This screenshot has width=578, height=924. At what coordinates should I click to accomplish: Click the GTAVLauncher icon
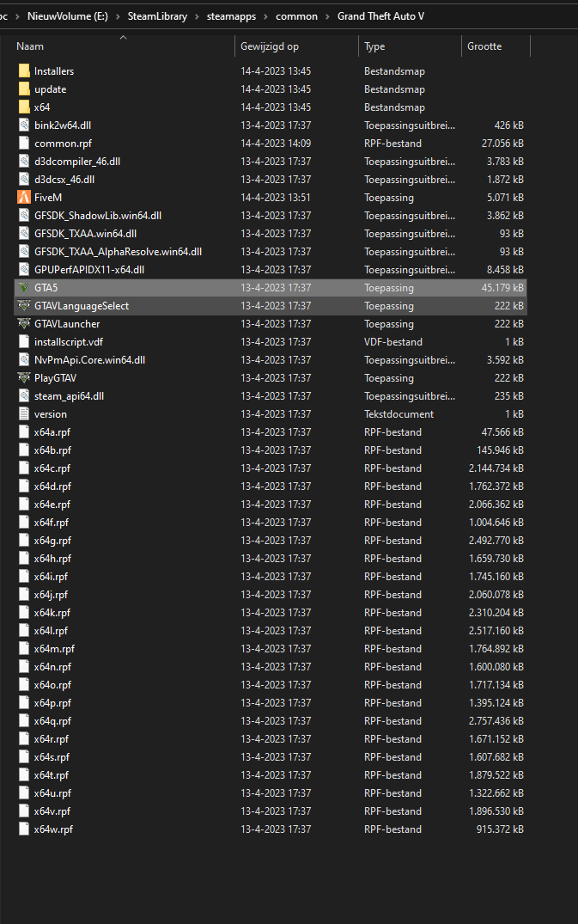coord(24,323)
